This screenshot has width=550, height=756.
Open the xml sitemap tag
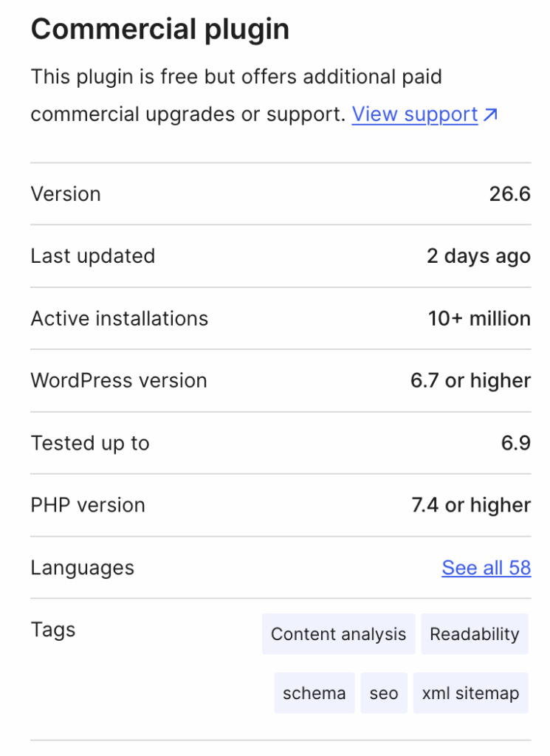[x=470, y=693]
